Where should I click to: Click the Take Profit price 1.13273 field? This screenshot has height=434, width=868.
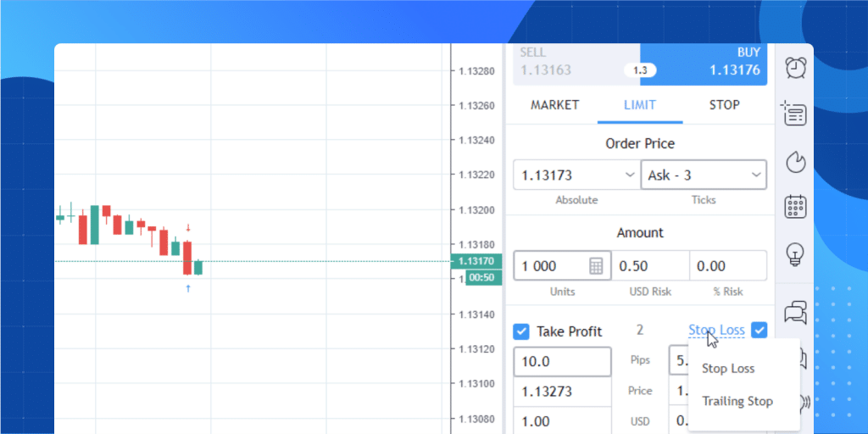click(x=563, y=392)
